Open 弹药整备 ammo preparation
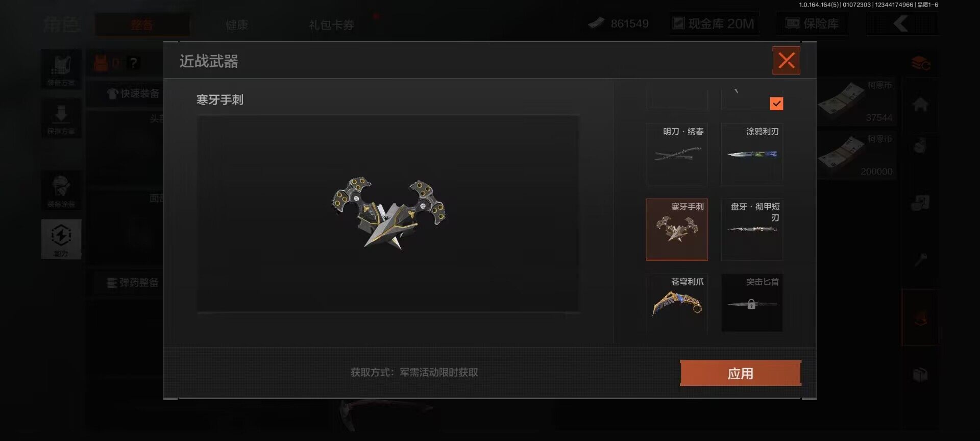Screen dimensions: 980x441 [133, 282]
